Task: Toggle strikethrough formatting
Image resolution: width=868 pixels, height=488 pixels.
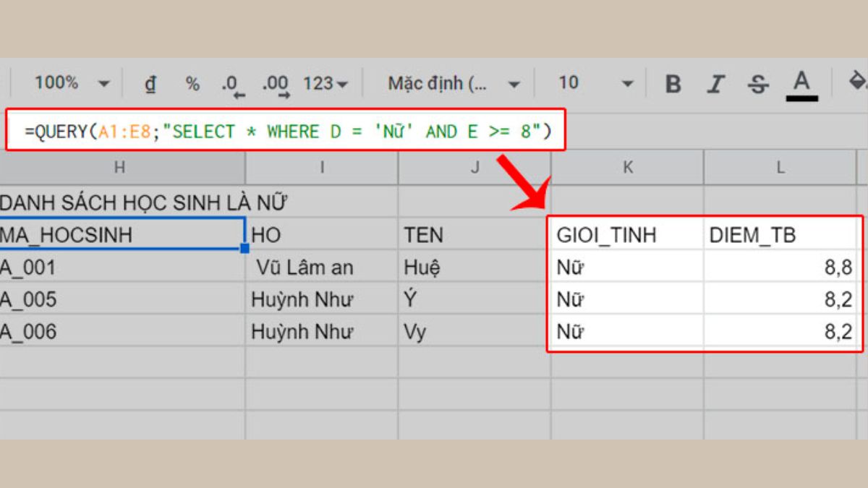Action: click(758, 85)
